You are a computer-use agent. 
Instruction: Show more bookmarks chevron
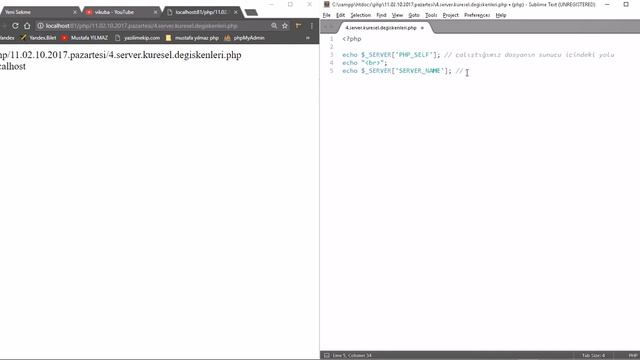pos(308,38)
